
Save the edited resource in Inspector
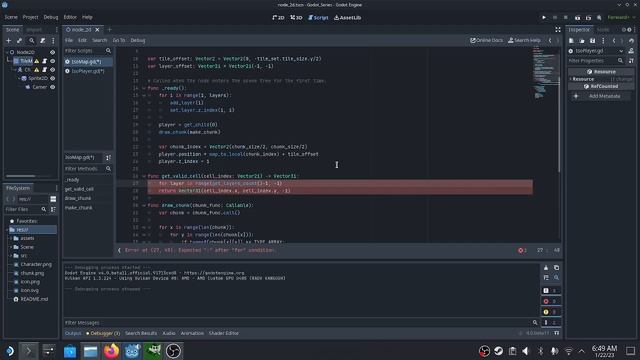[x=593, y=40]
